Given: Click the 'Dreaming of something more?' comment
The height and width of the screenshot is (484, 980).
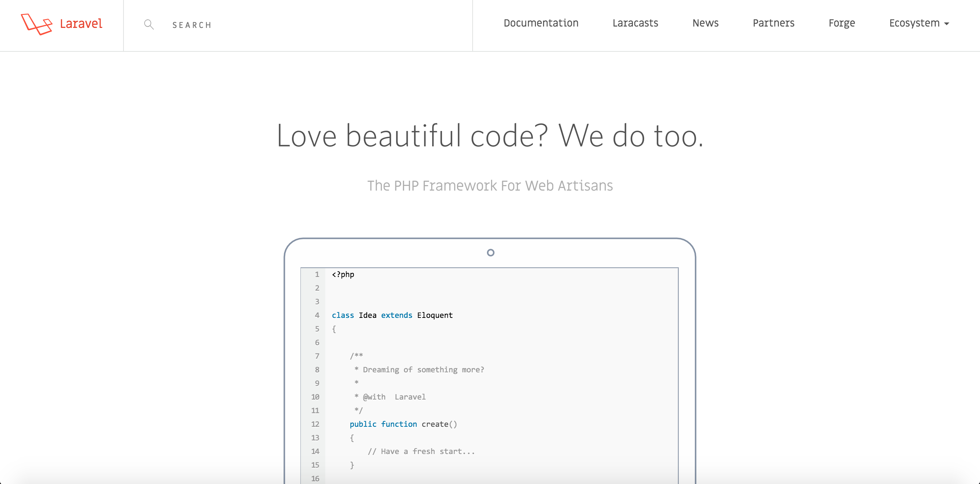Looking at the screenshot, I should click(419, 370).
